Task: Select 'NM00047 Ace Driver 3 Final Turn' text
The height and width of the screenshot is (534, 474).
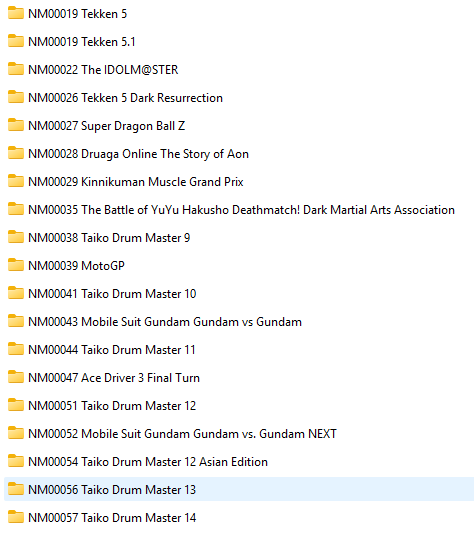Action: [114, 378]
